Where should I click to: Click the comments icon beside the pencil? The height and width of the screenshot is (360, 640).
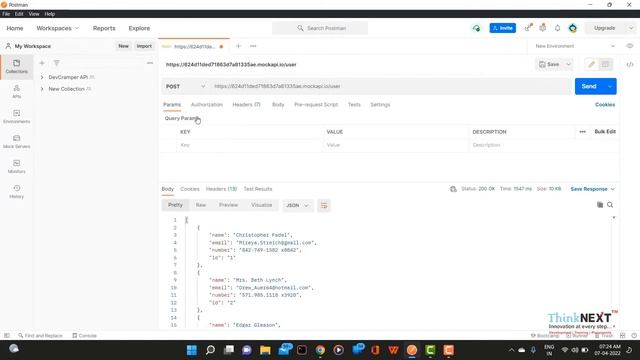(x=605, y=64)
